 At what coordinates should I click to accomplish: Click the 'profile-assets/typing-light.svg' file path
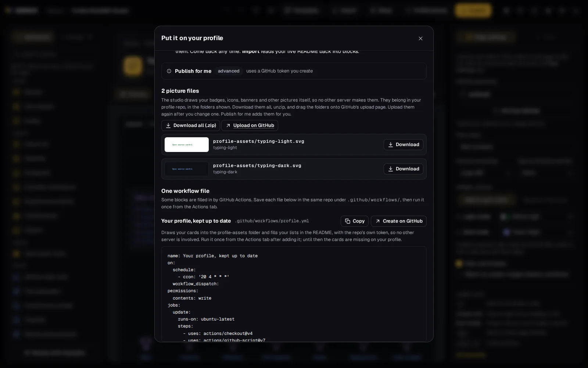pos(259,141)
